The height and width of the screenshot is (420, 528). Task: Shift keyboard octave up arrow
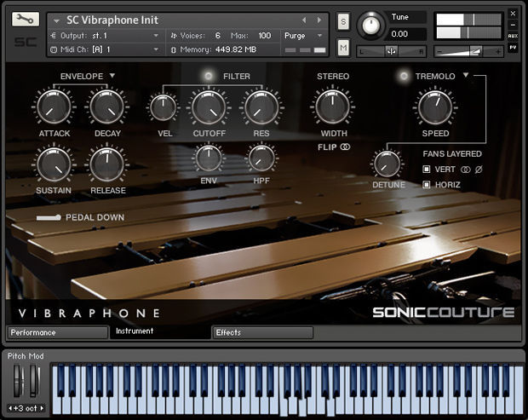point(42,408)
